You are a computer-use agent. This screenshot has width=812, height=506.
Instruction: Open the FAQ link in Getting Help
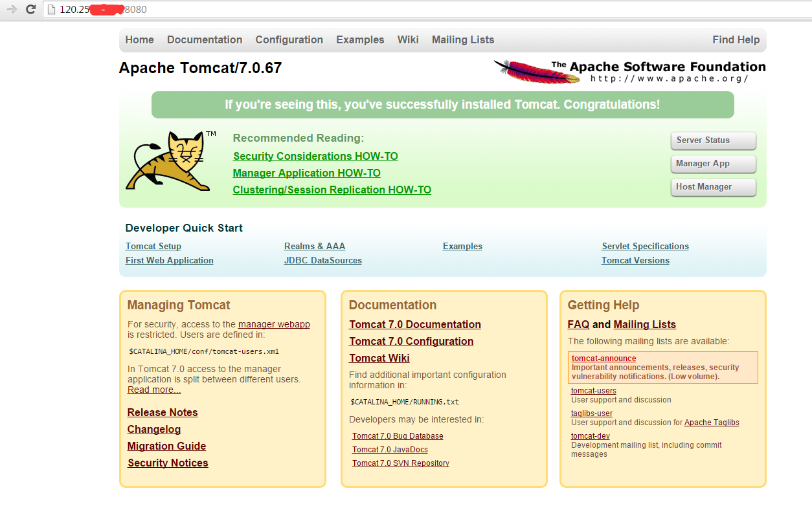578,324
